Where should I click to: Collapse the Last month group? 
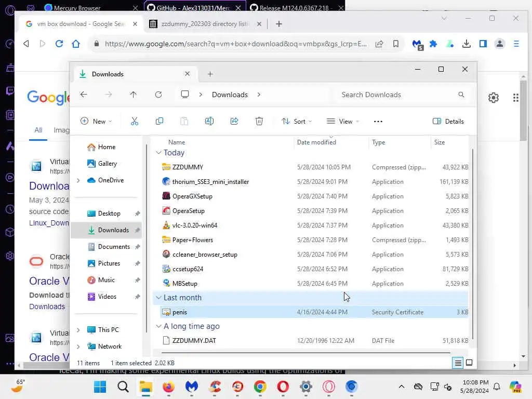158,298
